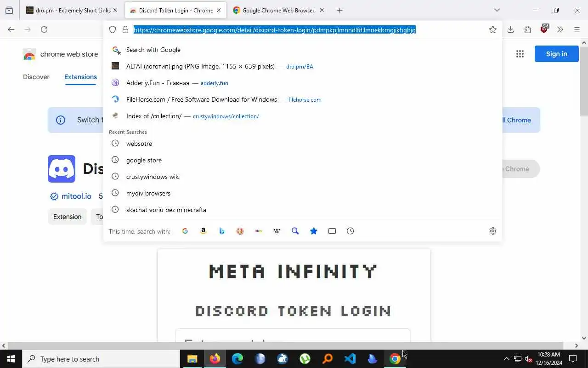Reload the current page

click(44, 29)
